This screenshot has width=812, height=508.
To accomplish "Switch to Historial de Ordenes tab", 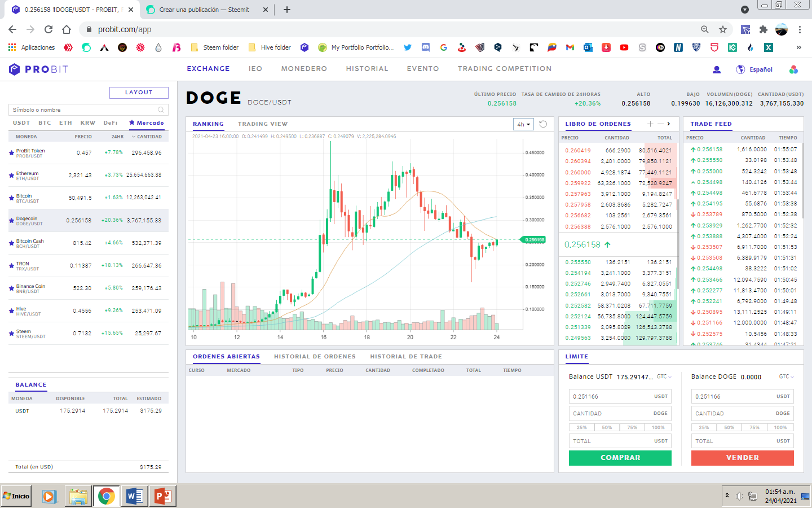I will pyautogui.click(x=315, y=357).
